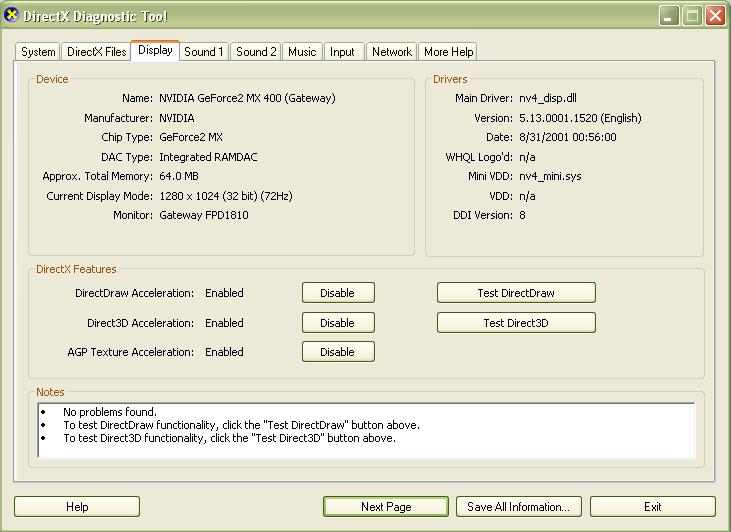This screenshot has height=532, width=731.
Task: Open the Network tab
Action: pyautogui.click(x=392, y=52)
